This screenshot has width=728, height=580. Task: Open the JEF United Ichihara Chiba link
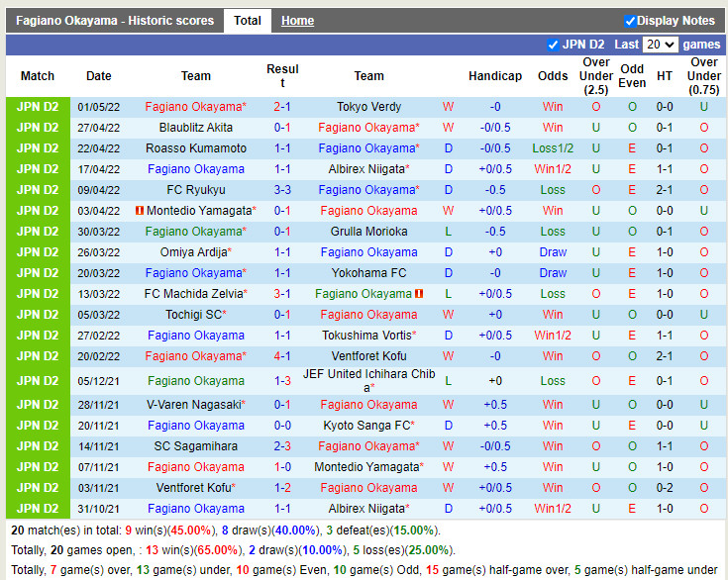(x=368, y=381)
